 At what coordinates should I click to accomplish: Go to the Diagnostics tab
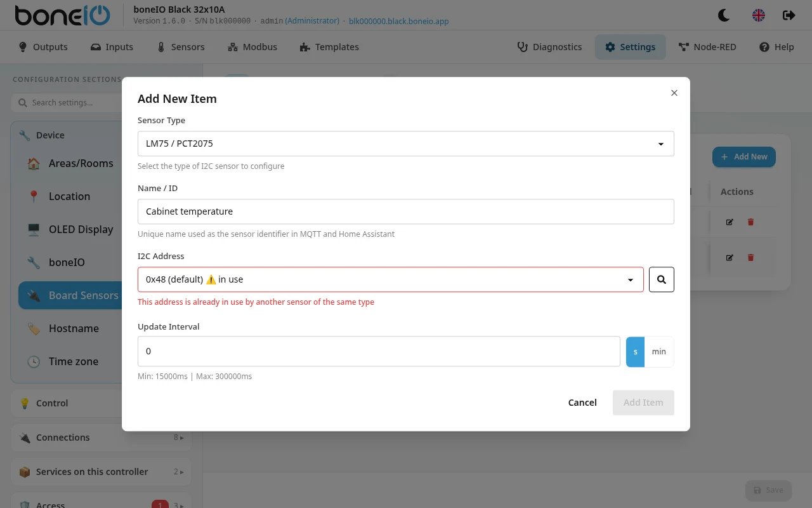click(549, 47)
